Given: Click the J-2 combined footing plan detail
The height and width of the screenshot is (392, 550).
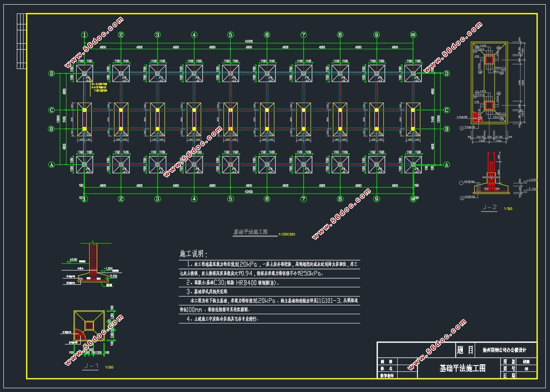Looking at the screenshot, I should (489, 82).
